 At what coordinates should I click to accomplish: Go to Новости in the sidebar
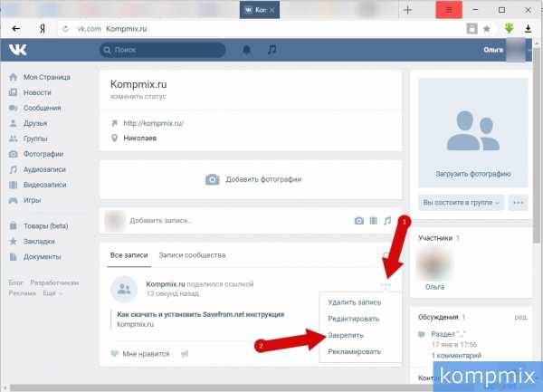(30, 92)
